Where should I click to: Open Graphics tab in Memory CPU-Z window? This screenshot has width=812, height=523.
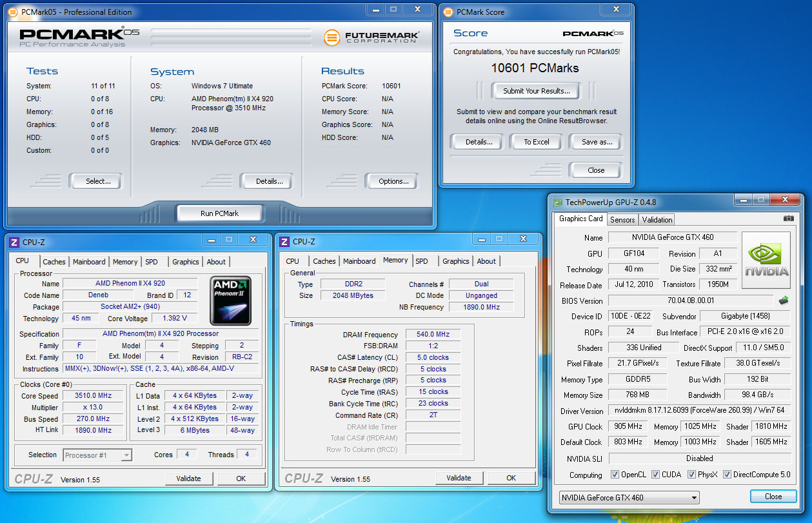pyautogui.click(x=456, y=261)
